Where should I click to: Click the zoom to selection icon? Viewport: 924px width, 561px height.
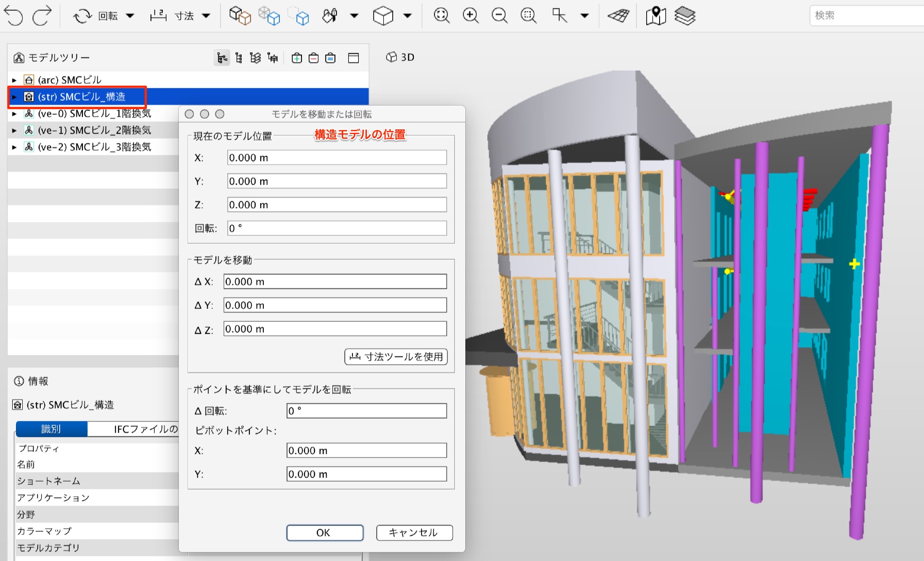528,15
